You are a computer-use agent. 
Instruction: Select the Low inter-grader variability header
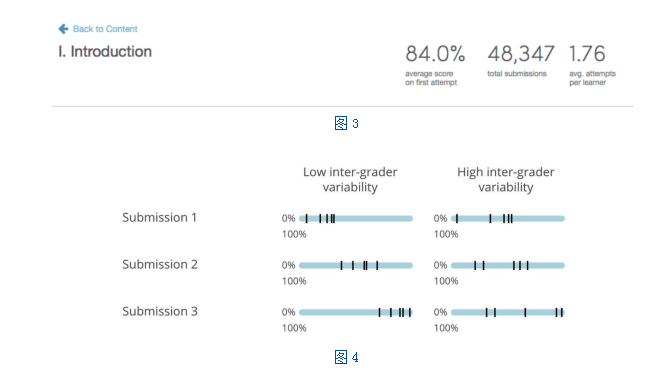pyautogui.click(x=350, y=179)
